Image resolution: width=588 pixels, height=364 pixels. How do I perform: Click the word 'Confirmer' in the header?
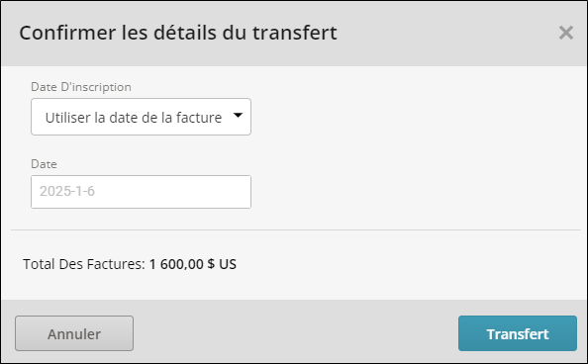tap(67, 33)
